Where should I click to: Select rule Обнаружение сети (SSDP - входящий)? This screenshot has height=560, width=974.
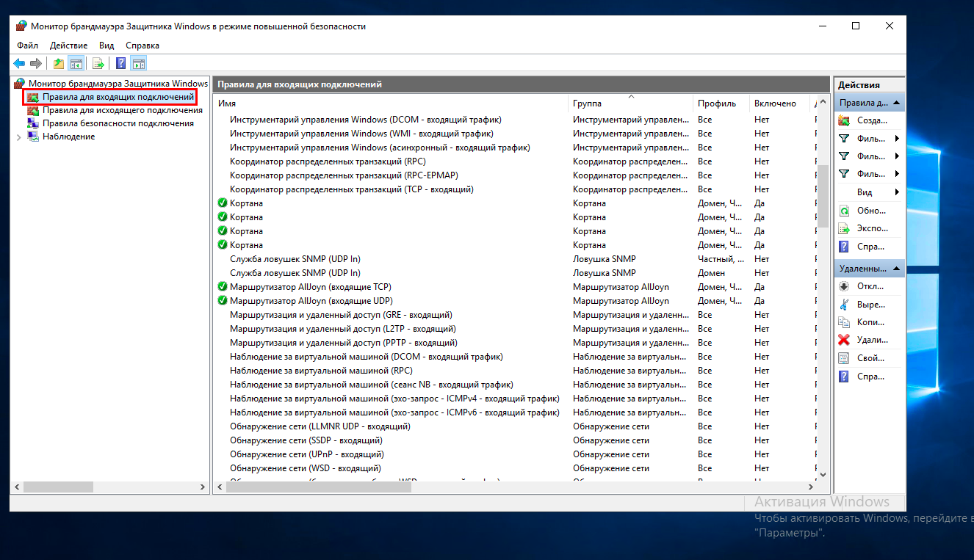tap(306, 440)
